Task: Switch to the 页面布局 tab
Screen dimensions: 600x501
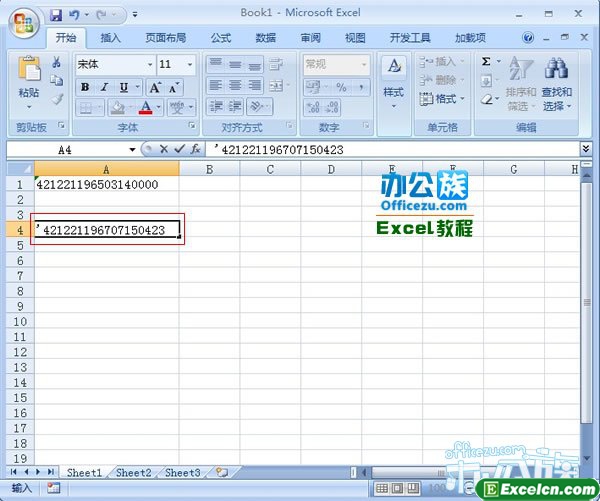Action: (165, 38)
